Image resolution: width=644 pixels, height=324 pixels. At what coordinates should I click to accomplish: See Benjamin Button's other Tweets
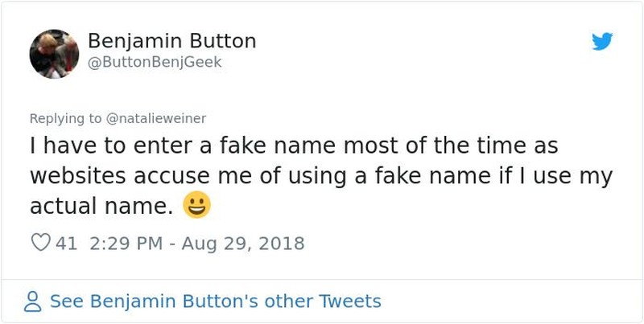click(x=215, y=301)
